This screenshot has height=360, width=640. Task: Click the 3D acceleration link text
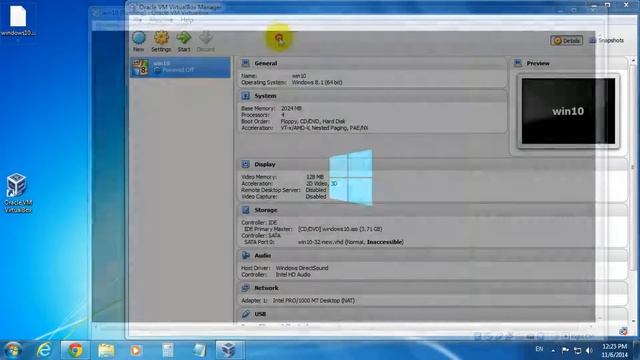(334, 184)
